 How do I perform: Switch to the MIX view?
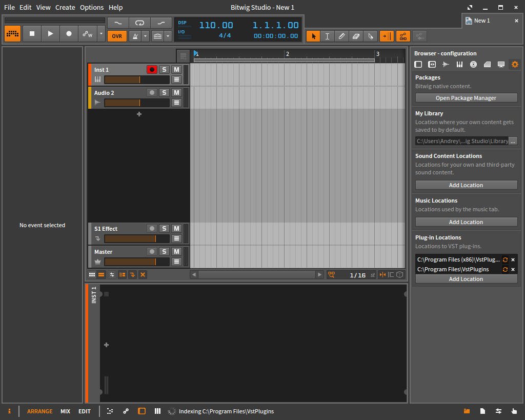click(x=65, y=411)
